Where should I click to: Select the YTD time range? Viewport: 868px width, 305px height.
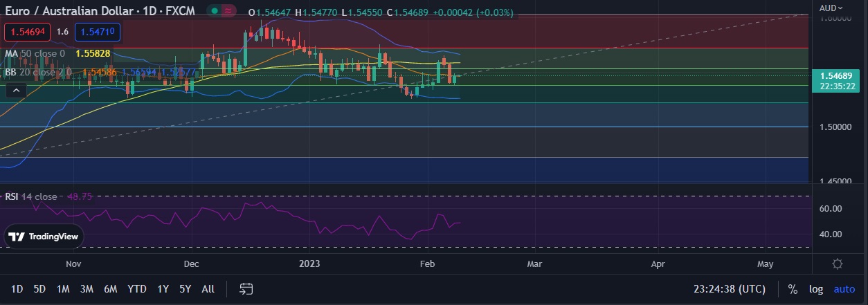137,288
